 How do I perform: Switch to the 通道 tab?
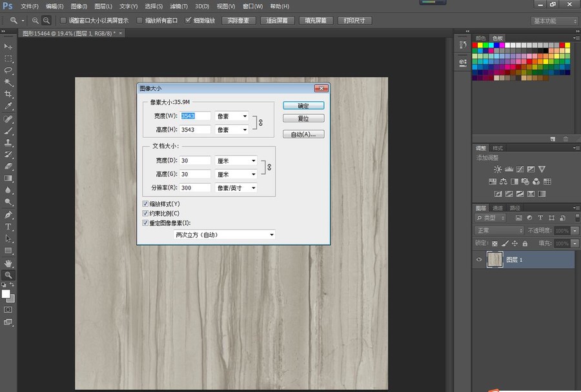pos(498,208)
